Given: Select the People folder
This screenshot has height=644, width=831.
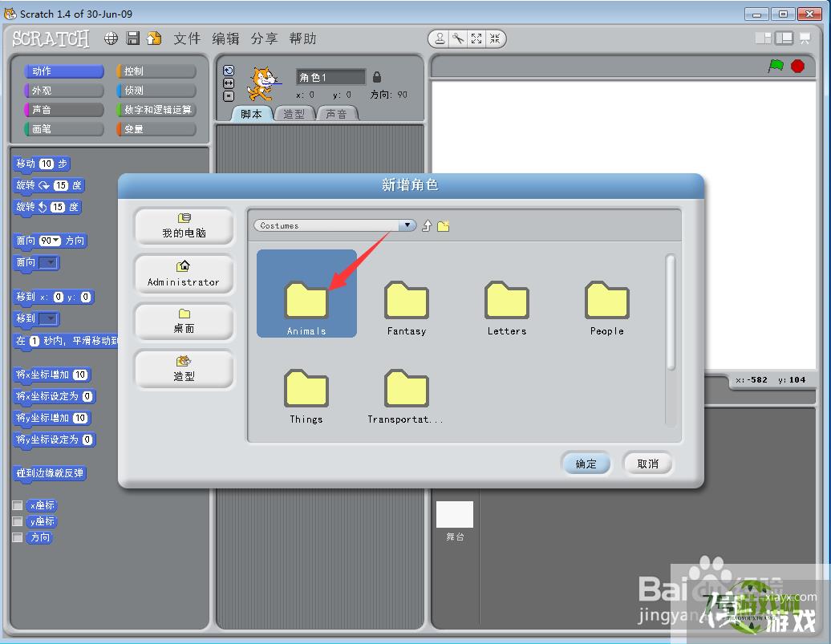Looking at the screenshot, I should tap(607, 309).
